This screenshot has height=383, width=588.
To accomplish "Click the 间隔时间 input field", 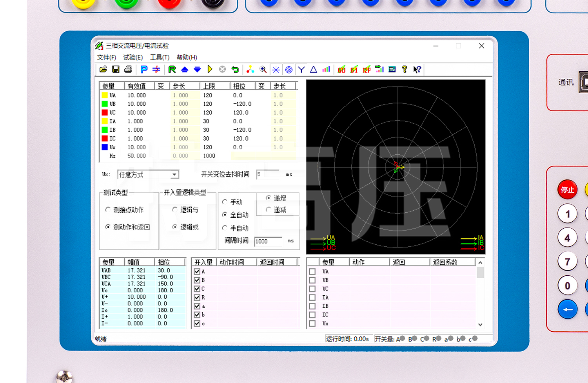I will (x=268, y=241).
